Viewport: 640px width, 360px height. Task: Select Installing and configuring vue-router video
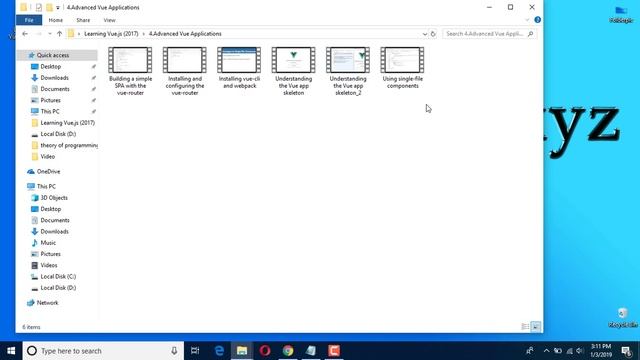tap(184, 71)
